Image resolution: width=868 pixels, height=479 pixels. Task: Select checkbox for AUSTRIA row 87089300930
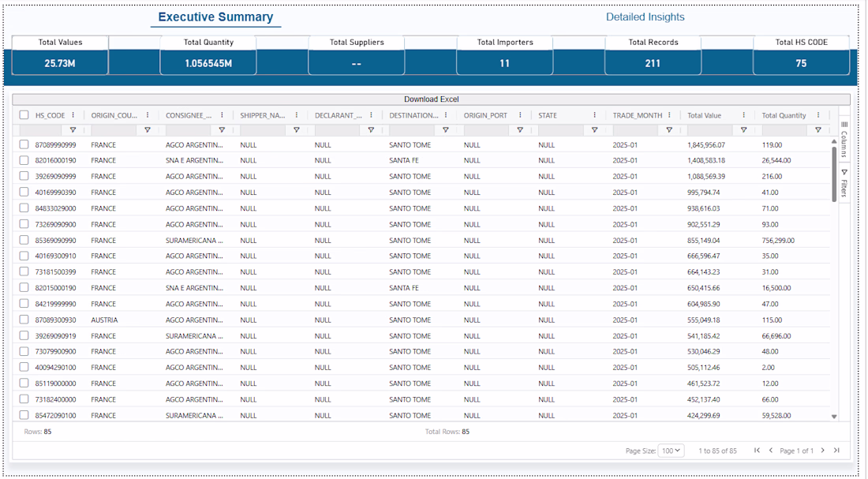[24, 320]
